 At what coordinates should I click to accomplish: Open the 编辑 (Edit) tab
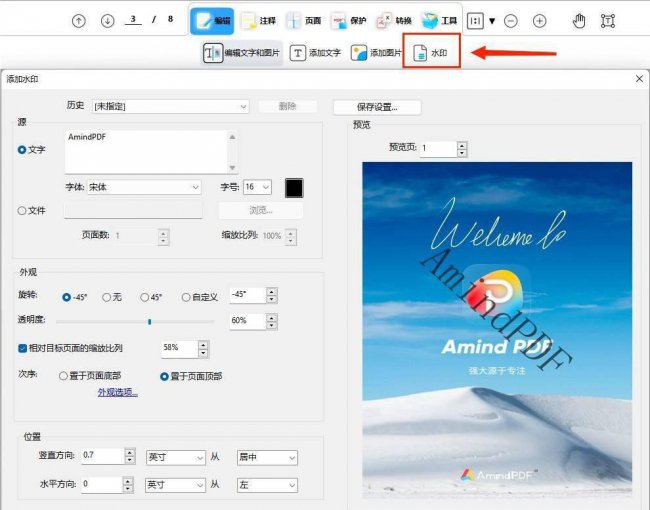(x=212, y=21)
